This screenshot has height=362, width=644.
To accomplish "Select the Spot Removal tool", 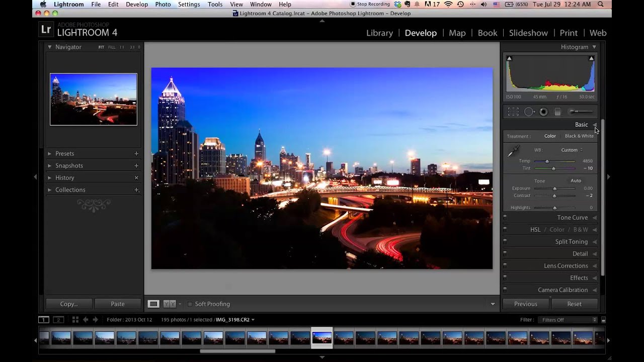I will click(x=529, y=112).
